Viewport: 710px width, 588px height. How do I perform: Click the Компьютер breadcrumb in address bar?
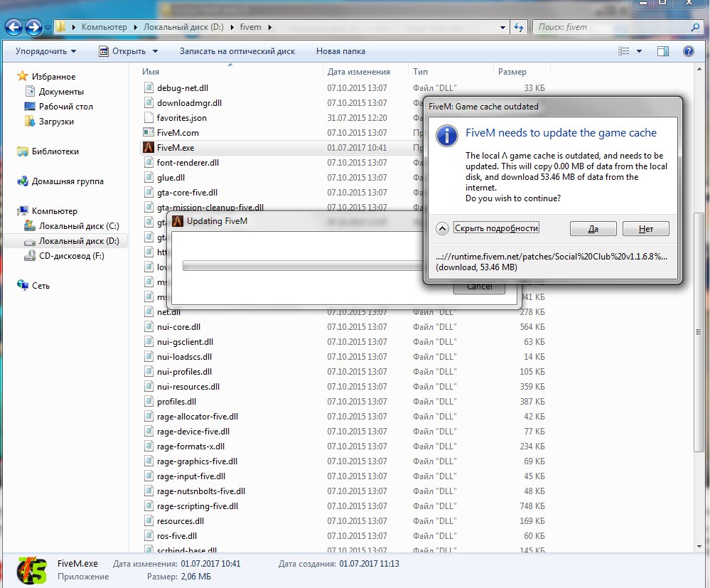(104, 27)
